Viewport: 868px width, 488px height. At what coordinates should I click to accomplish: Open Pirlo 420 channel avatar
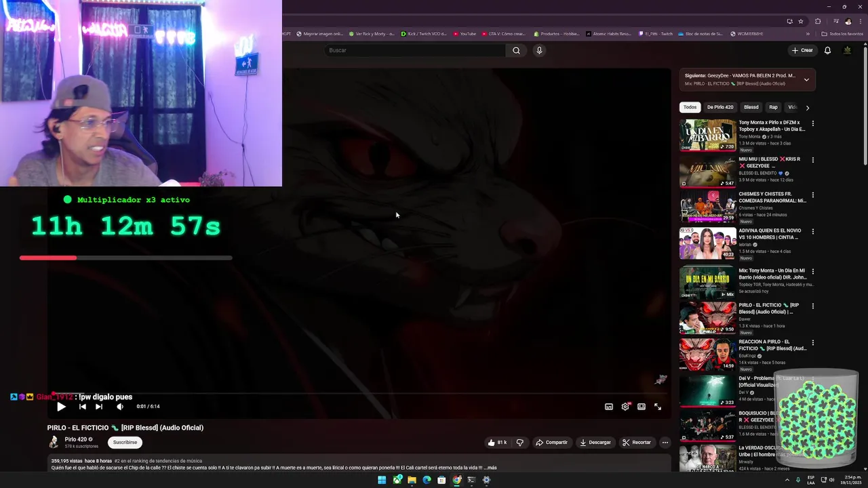click(54, 443)
